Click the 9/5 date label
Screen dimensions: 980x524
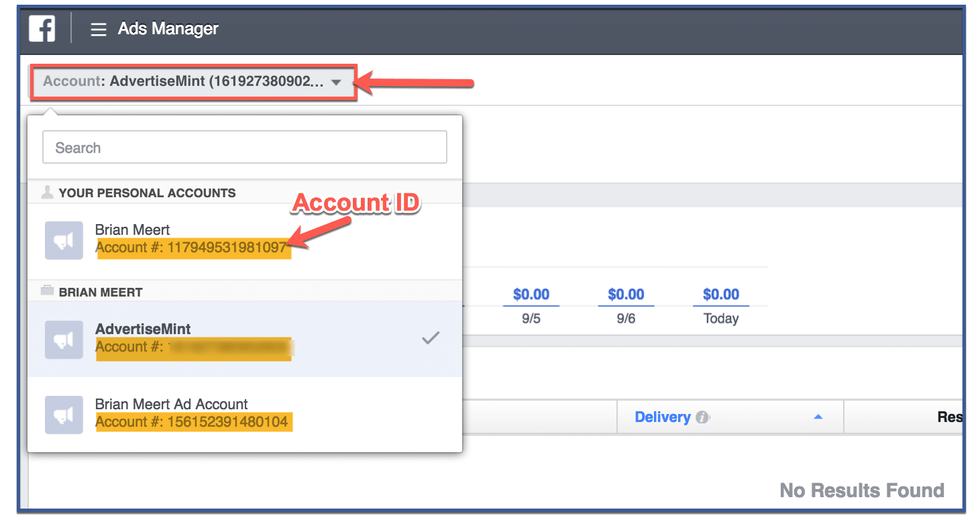click(531, 319)
